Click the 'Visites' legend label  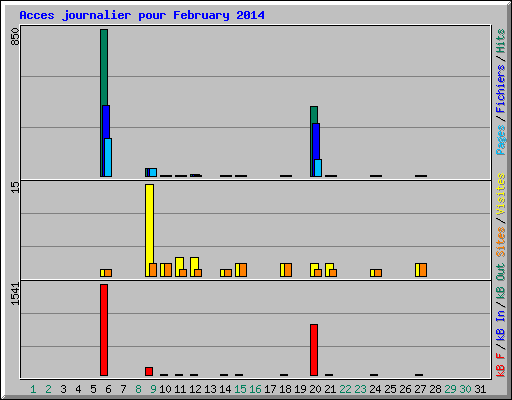501,195
